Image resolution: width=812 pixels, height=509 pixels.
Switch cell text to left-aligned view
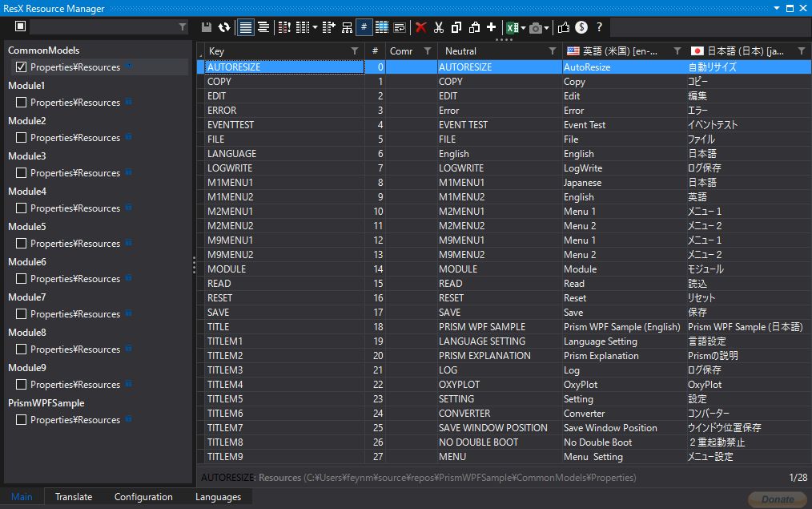pos(246,27)
